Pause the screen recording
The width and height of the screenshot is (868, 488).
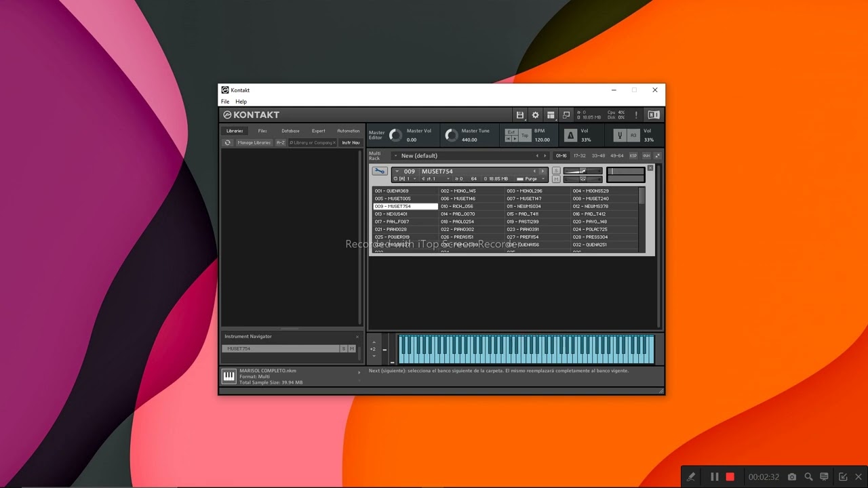tap(714, 477)
